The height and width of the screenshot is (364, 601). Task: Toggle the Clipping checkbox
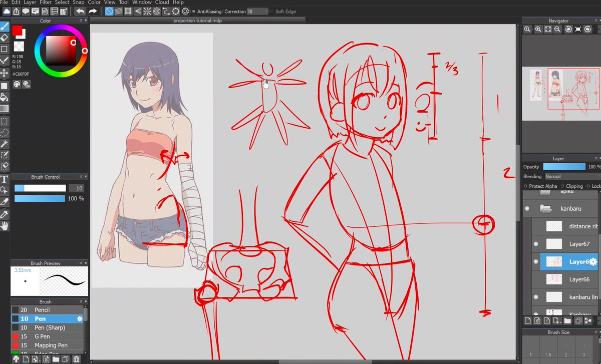tap(563, 186)
